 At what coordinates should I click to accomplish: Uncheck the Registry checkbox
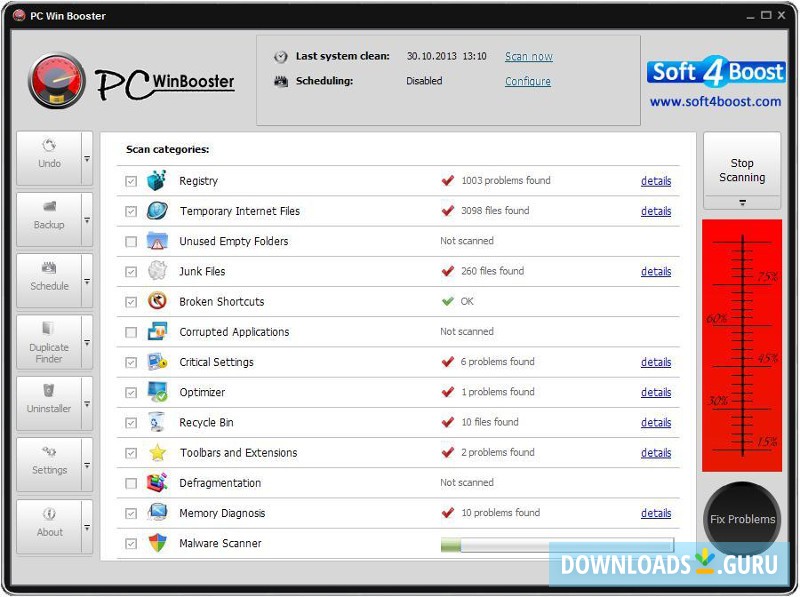(x=131, y=181)
